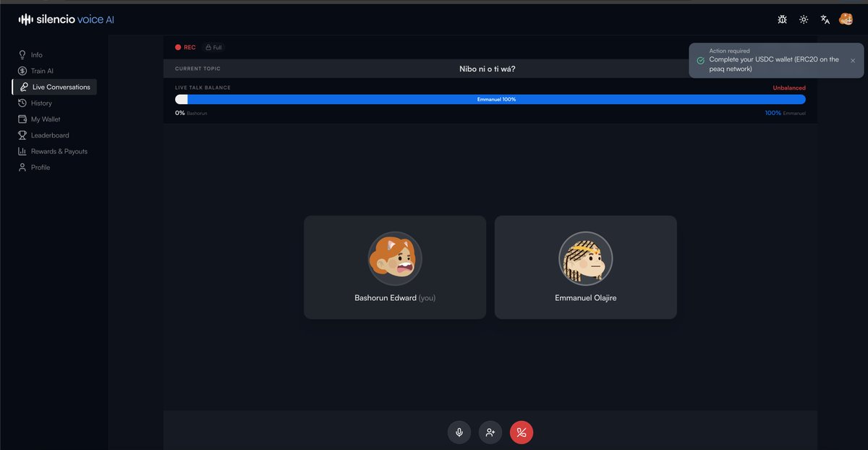Click the microphone Live Conversations icon
The width and height of the screenshot is (868, 450).
pos(24,87)
